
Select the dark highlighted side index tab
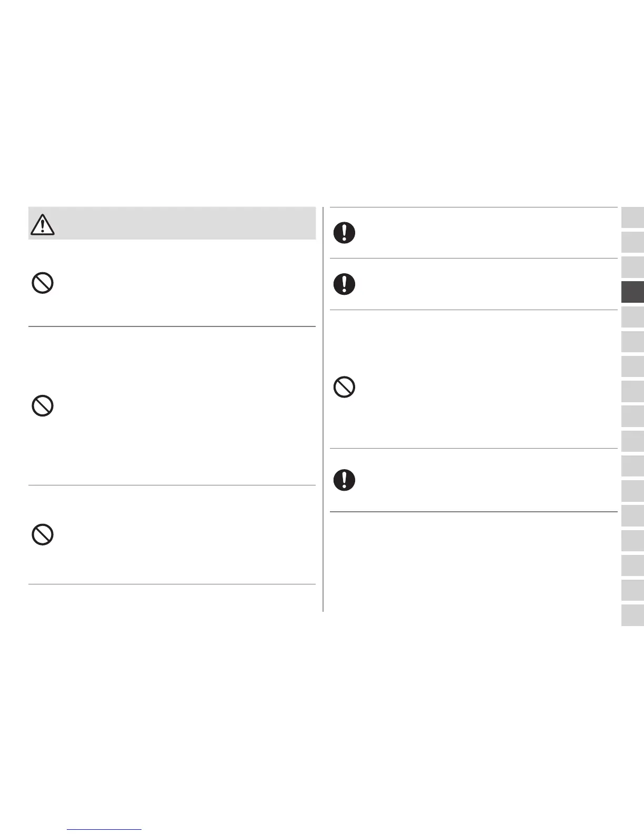pyautogui.click(x=632, y=292)
